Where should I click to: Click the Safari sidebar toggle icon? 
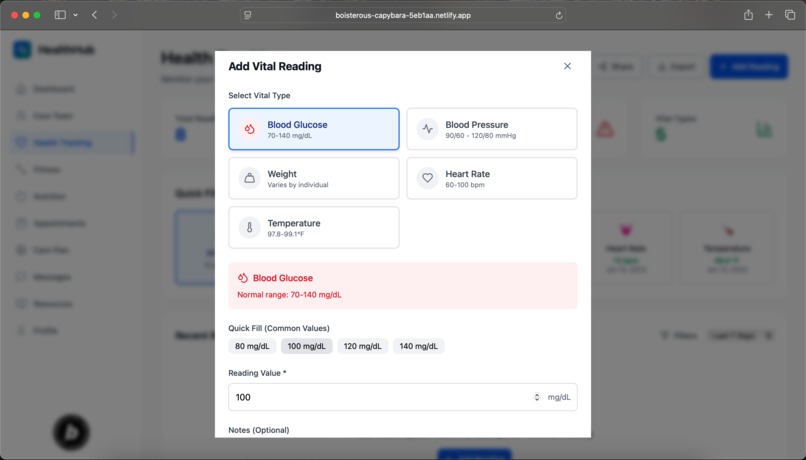click(x=60, y=15)
